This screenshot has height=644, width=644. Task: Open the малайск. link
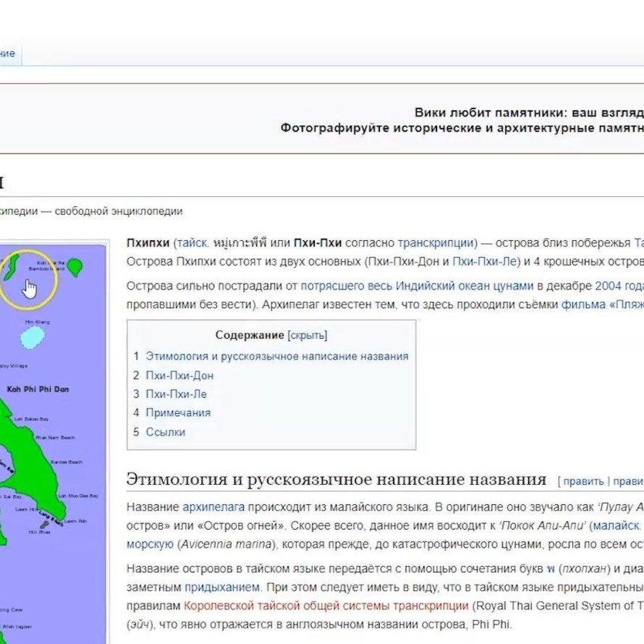pyautogui.click(x=617, y=526)
